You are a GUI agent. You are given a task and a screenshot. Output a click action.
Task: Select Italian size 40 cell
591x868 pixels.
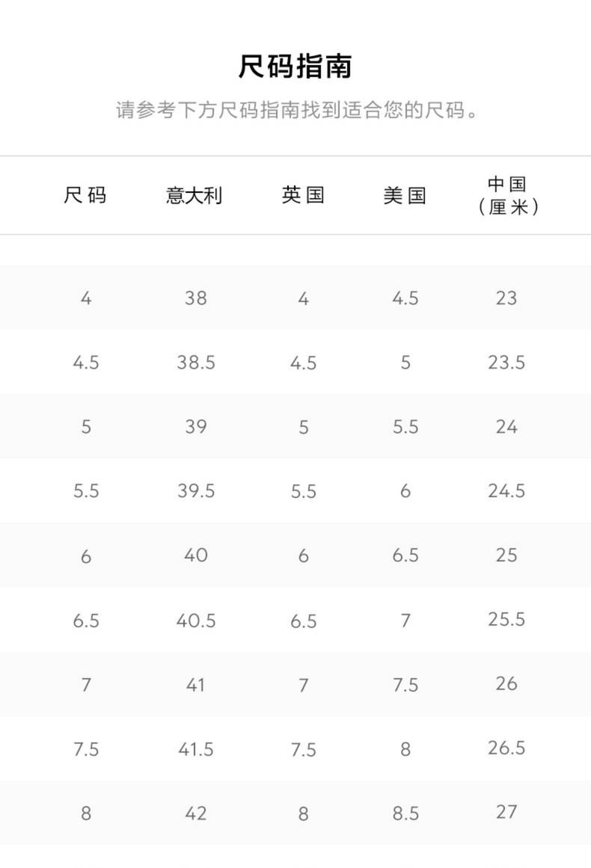(x=195, y=555)
